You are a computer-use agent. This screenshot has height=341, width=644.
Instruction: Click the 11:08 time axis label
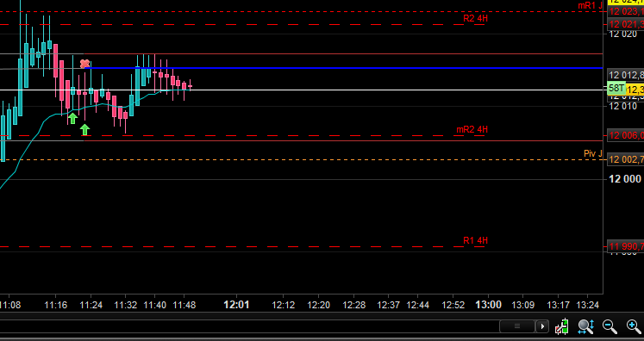point(9,305)
